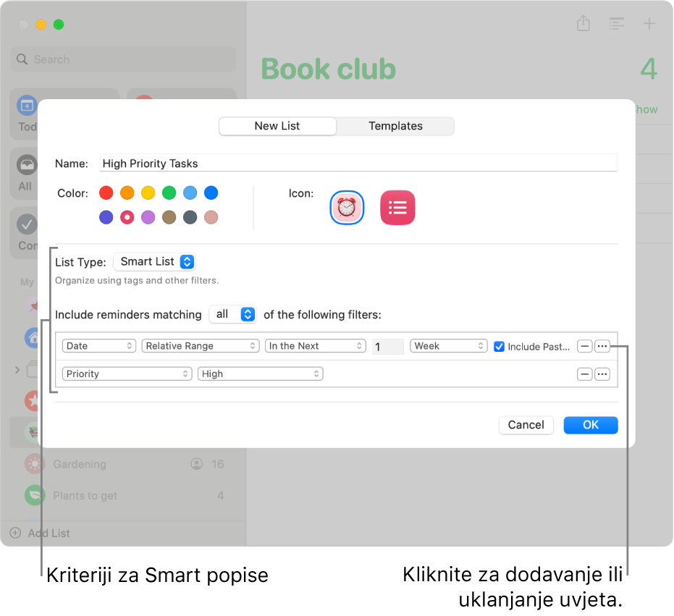The image size is (674, 616).
Task: Open the Week unit dropdown
Action: (x=448, y=345)
